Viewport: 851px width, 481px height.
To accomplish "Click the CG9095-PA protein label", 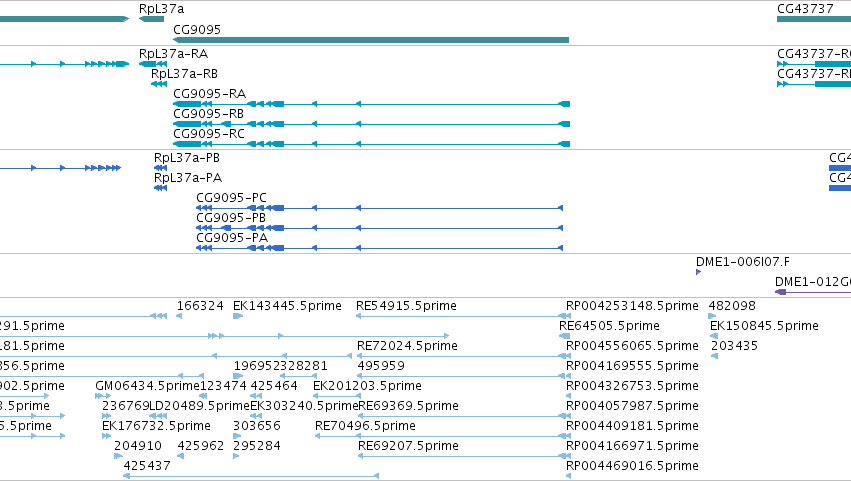I will [232, 238].
